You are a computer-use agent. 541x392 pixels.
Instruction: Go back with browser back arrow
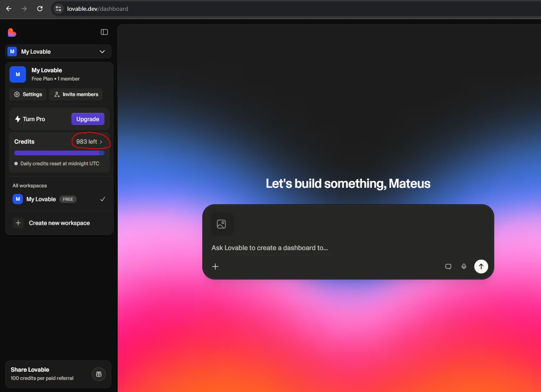click(x=9, y=9)
